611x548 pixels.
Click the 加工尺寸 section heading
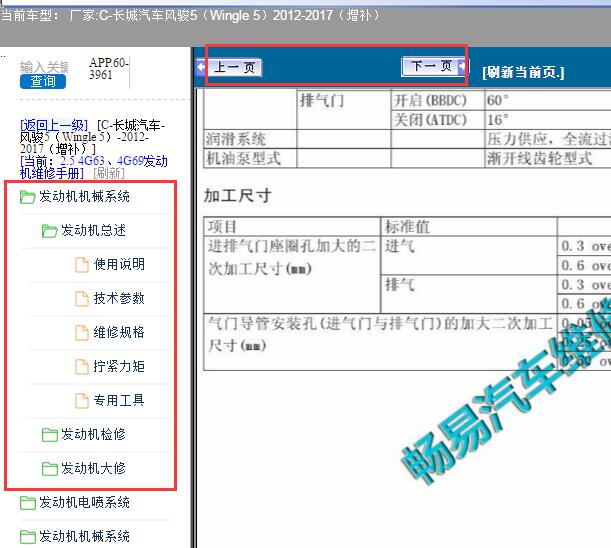(x=237, y=195)
